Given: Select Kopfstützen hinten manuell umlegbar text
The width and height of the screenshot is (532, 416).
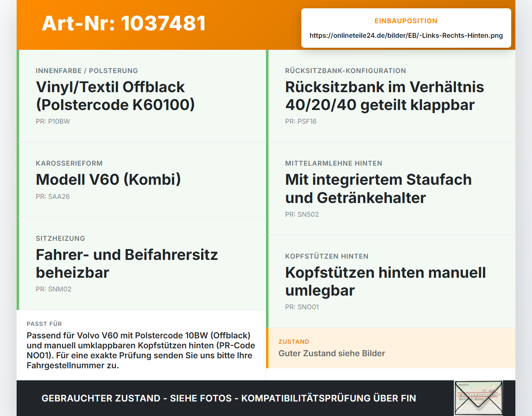Looking at the screenshot, I should click(385, 281).
